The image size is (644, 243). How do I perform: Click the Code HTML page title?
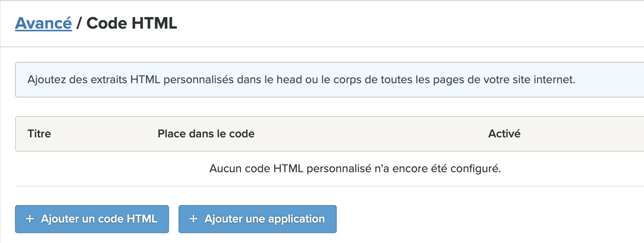[132, 23]
